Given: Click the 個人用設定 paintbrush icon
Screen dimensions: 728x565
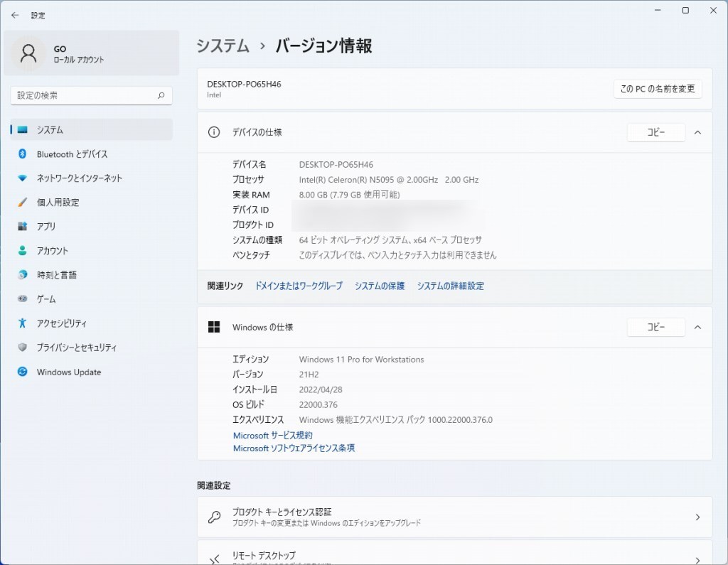Looking at the screenshot, I should click(x=22, y=202).
